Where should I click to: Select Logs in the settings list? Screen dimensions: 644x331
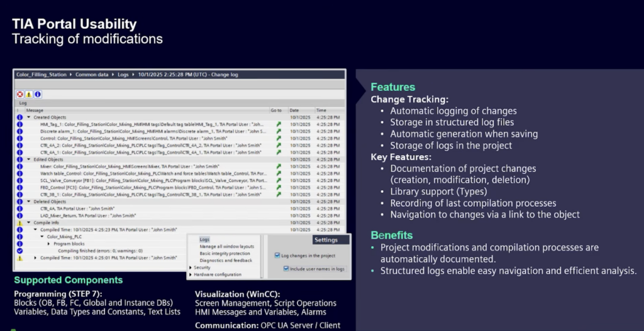[x=204, y=239]
